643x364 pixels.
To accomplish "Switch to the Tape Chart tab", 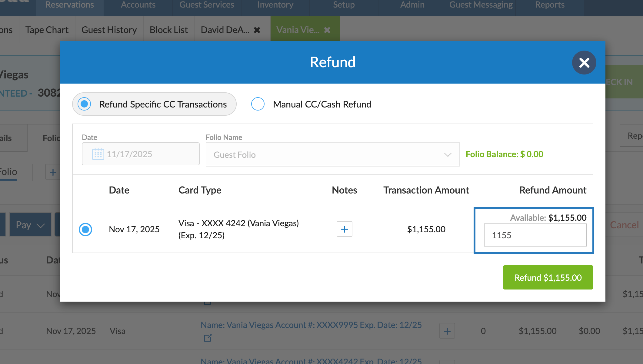I will [47, 30].
